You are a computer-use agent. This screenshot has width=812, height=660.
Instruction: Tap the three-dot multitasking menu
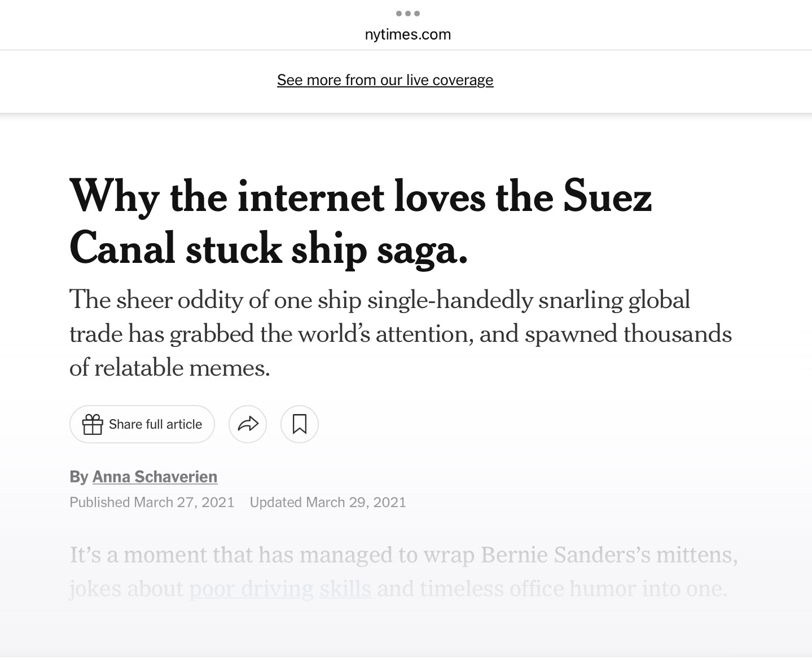(407, 13)
